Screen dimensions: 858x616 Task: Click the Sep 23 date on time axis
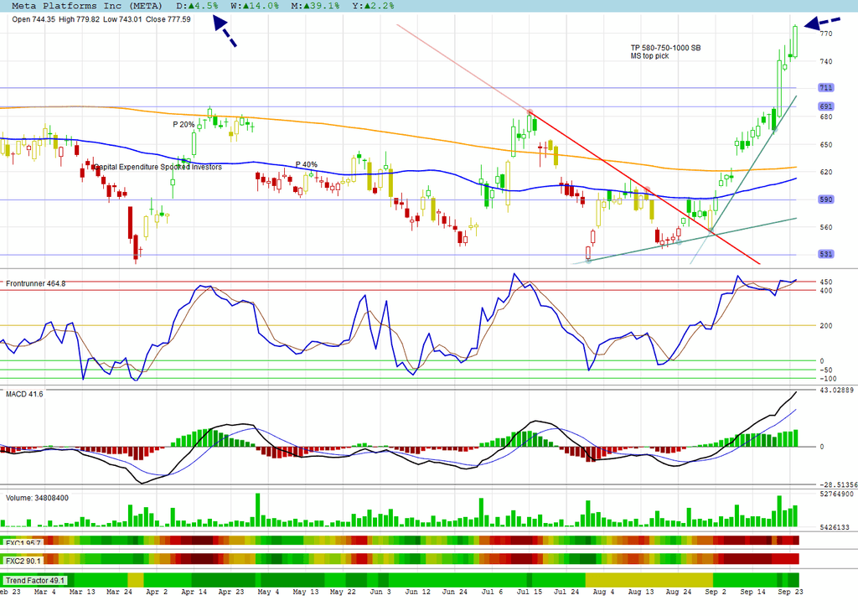tap(790, 592)
